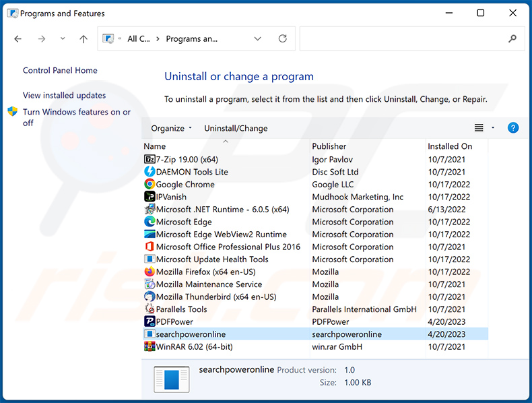Select the Google Chrome entry

coord(185,185)
